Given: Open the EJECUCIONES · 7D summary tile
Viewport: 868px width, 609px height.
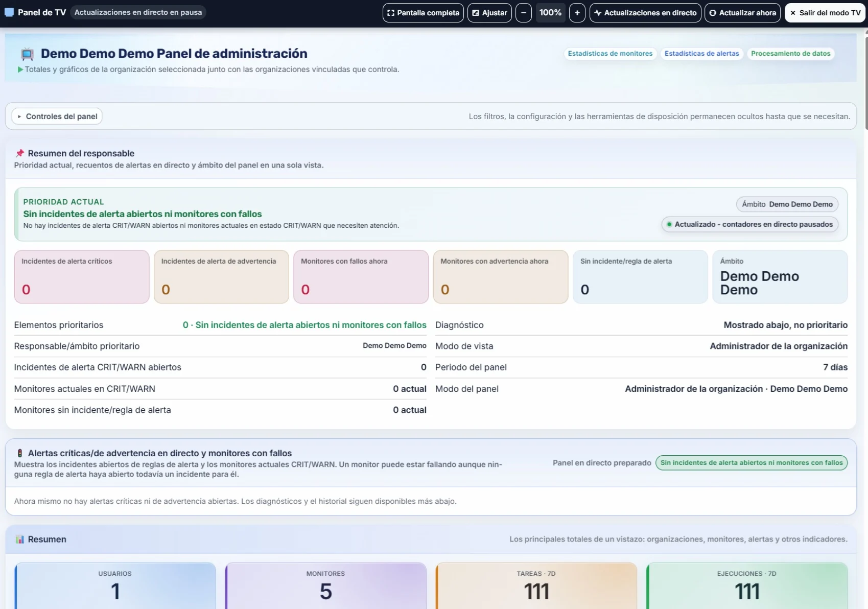Looking at the screenshot, I should coord(746,585).
